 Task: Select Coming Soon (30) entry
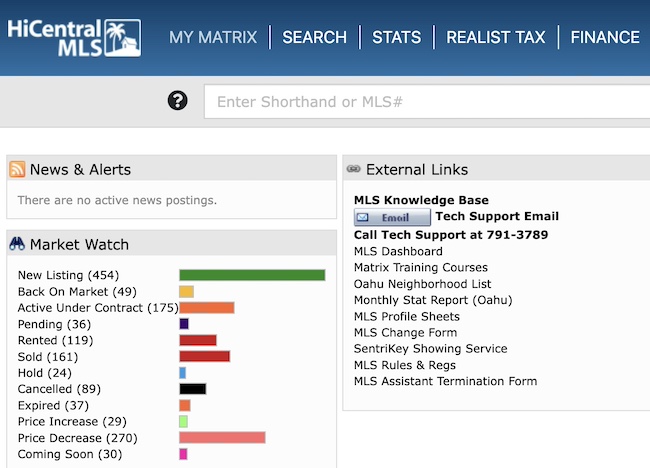pos(70,454)
